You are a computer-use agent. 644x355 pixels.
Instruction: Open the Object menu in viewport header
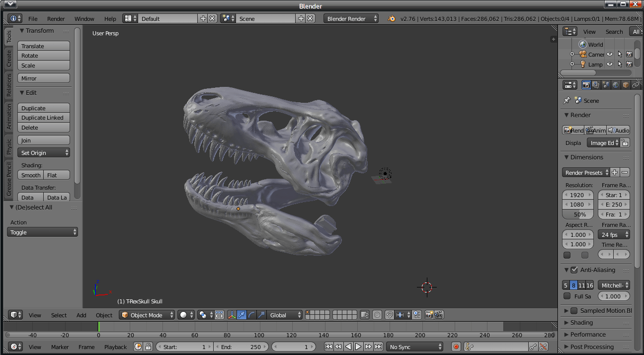coord(104,315)
